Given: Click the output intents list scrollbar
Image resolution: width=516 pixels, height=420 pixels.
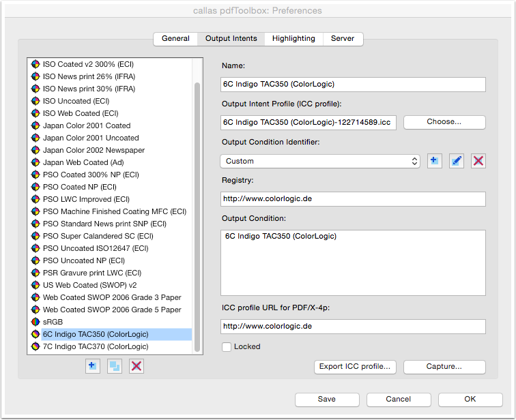Looking at the screenshot, I should point(197,217).
